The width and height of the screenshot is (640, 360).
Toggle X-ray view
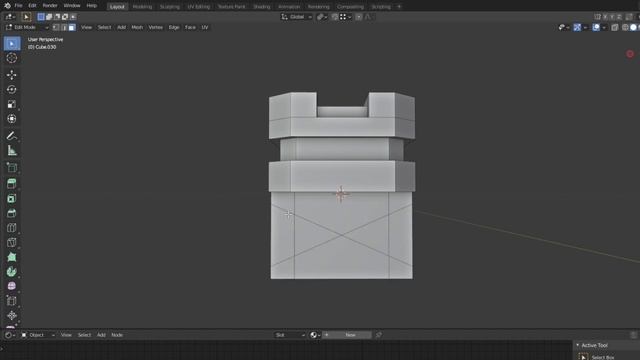(x=615, y=27)
